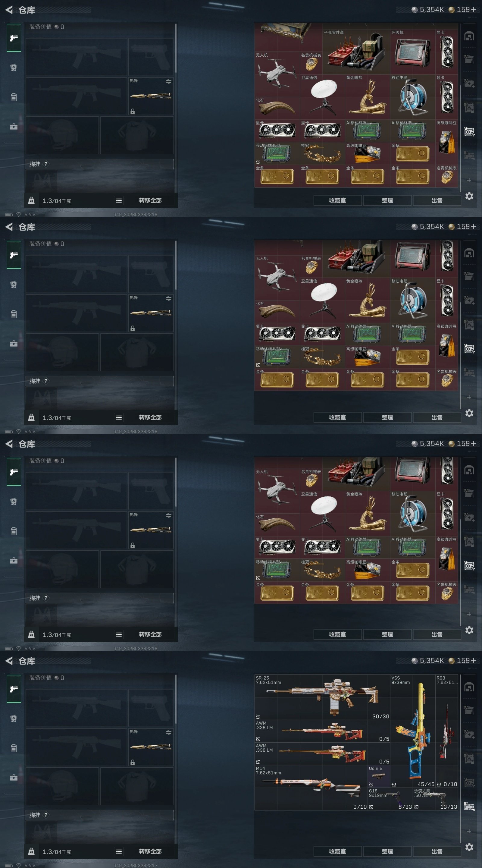Select the colorful VSS 9x39mm rifle
The height and width of the screenshot is (868, 482).
[x=413, y=731]
